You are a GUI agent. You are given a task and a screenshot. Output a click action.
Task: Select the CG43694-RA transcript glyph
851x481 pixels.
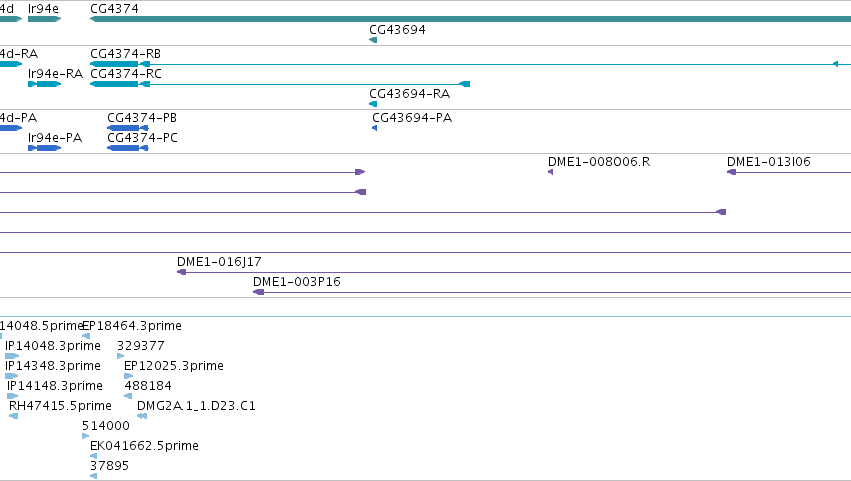[373, 104]
